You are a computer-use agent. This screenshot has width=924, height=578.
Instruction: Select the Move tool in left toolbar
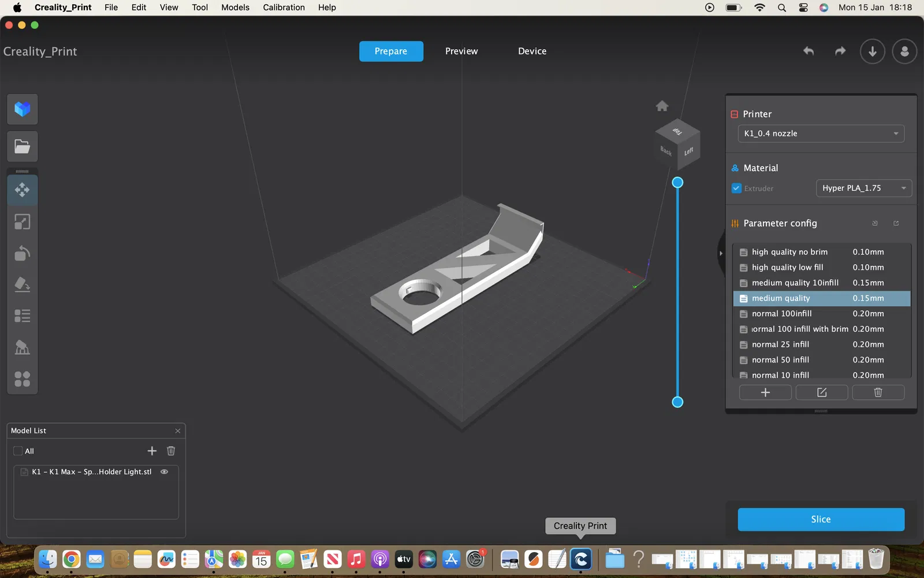pos(23,190)
